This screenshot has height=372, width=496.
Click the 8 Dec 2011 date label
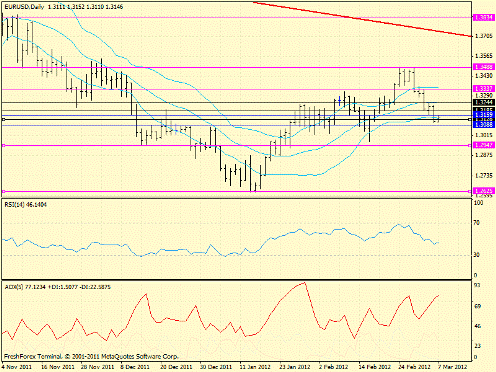coord(135,367)
